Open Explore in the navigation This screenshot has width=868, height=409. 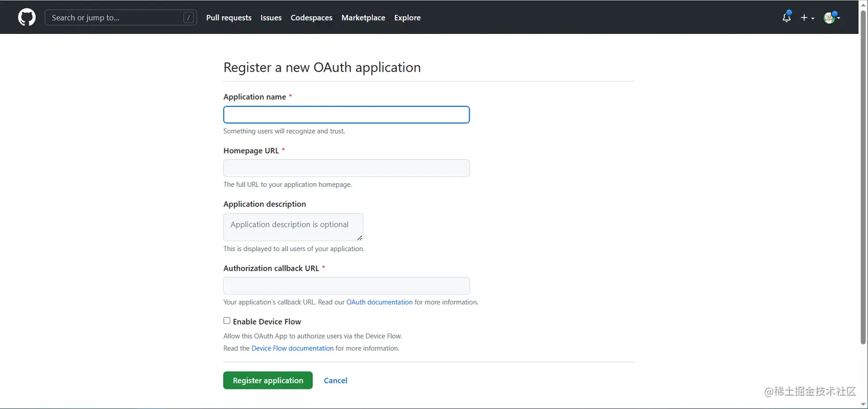pos(407,18)
